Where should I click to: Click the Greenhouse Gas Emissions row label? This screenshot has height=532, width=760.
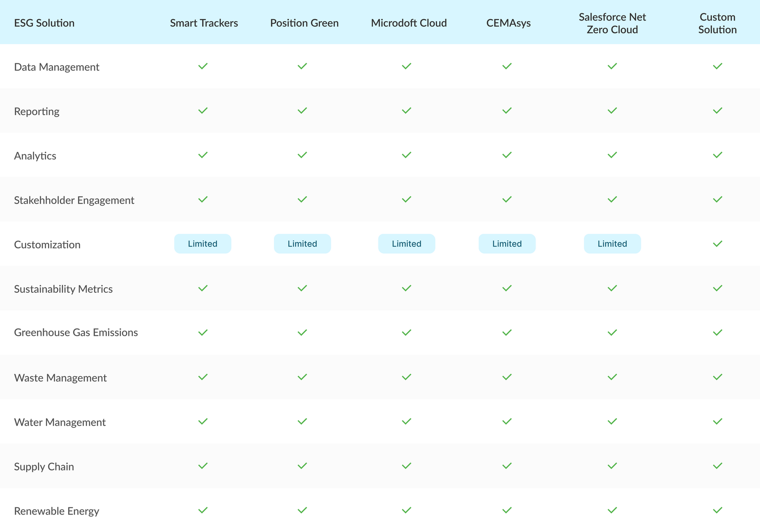pyautogui.click(x=76, y=332)
